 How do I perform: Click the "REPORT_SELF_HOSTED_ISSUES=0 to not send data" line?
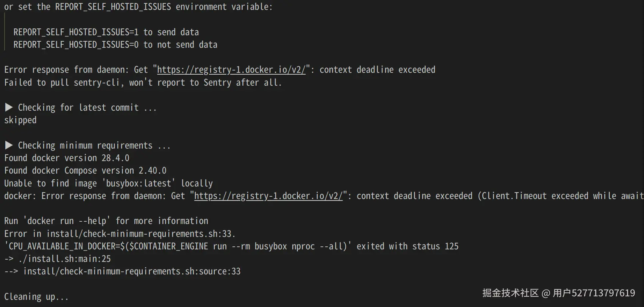pyautogui.click(x=115, y=45)
